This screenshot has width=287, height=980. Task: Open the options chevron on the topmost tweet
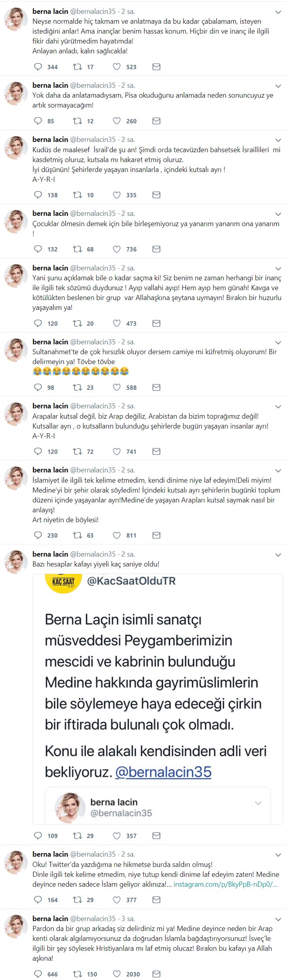coord(278,12)
